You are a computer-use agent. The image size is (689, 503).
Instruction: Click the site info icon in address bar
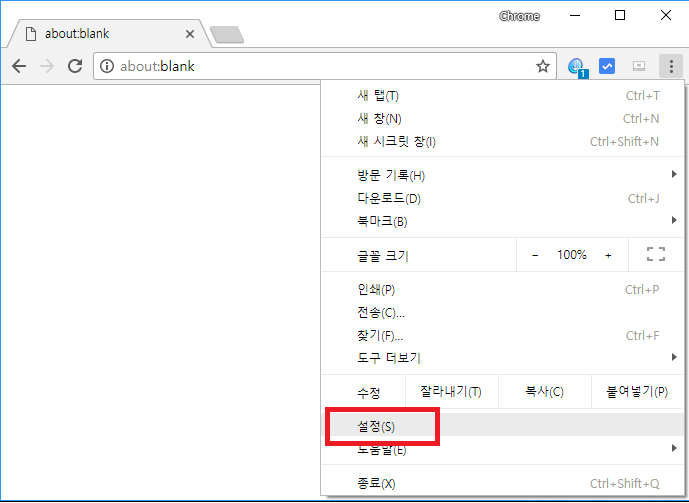pos(107,66)
